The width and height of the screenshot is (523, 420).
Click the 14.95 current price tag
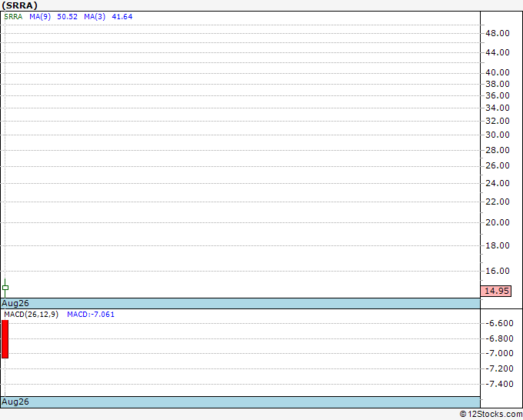coord(496,291)
